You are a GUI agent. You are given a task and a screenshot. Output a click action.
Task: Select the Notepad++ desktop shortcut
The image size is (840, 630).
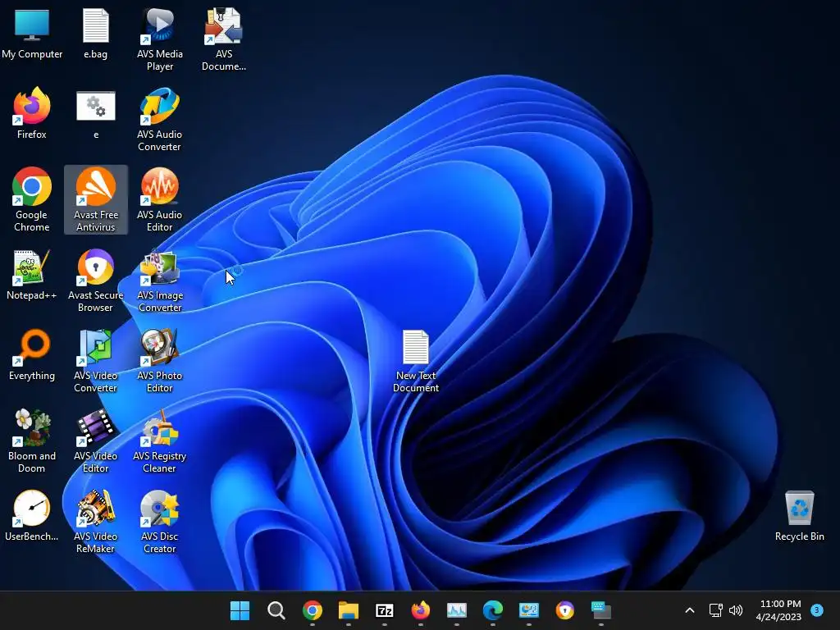point(32,274)
